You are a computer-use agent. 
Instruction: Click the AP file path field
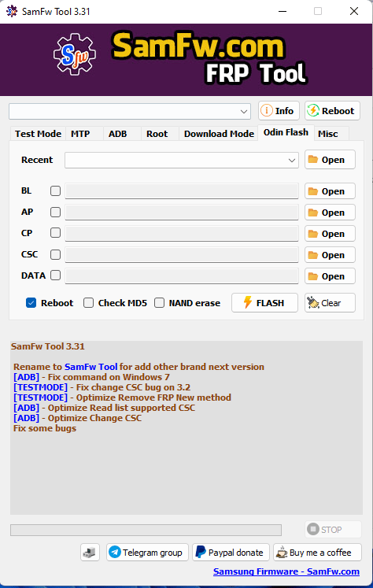[182, 213]
